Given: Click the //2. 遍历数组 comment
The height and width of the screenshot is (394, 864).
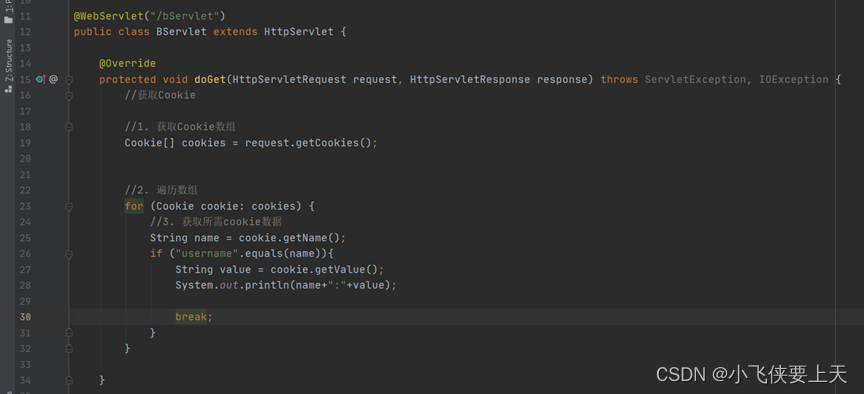Looking at the screenshot, I should click(x=161, y=190).
